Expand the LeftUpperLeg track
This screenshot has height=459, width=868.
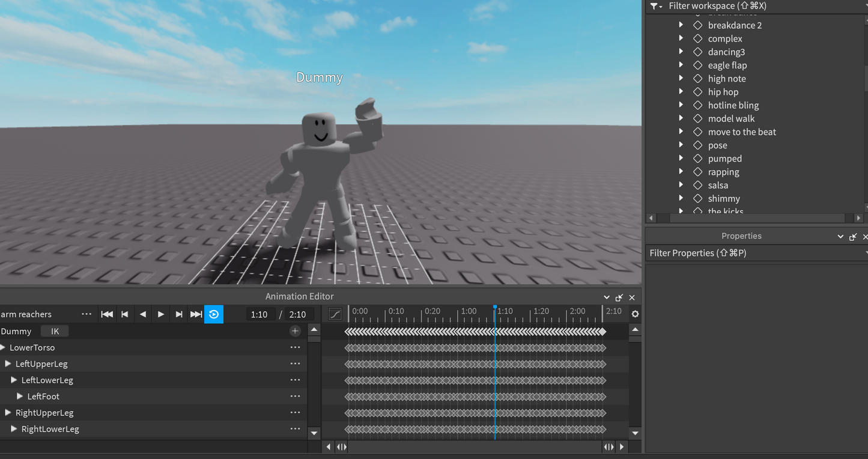pyautogui.click(x=8, y=363)
